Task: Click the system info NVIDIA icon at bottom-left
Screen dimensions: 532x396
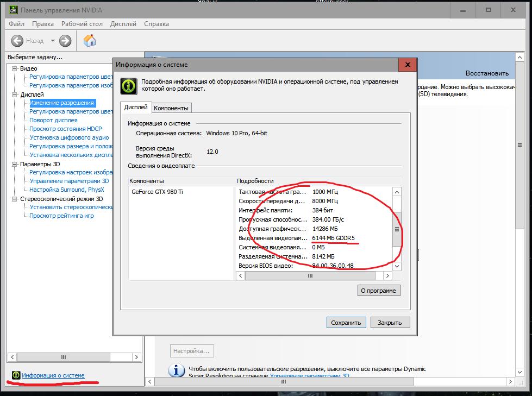Action: click(x=16, y=375)
